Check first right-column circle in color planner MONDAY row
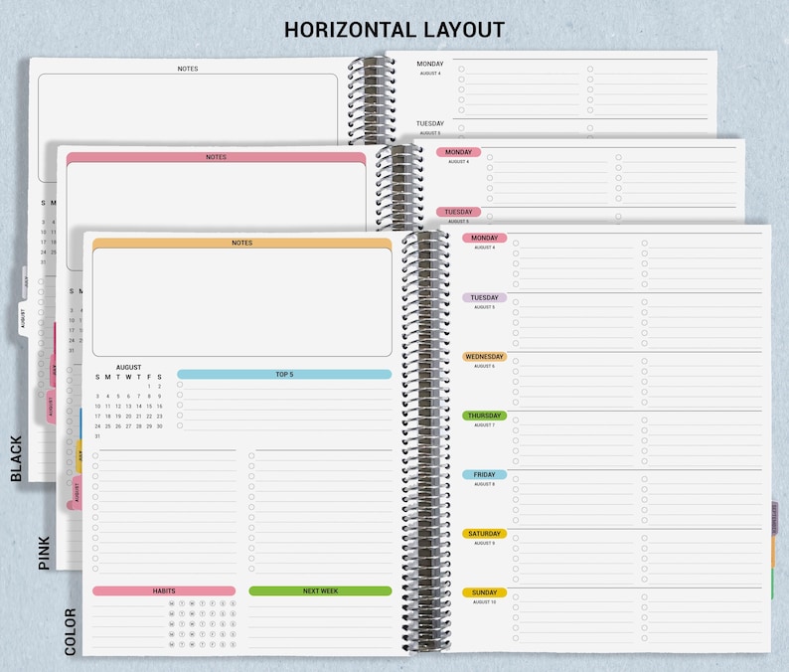 [x=645, y=244]
